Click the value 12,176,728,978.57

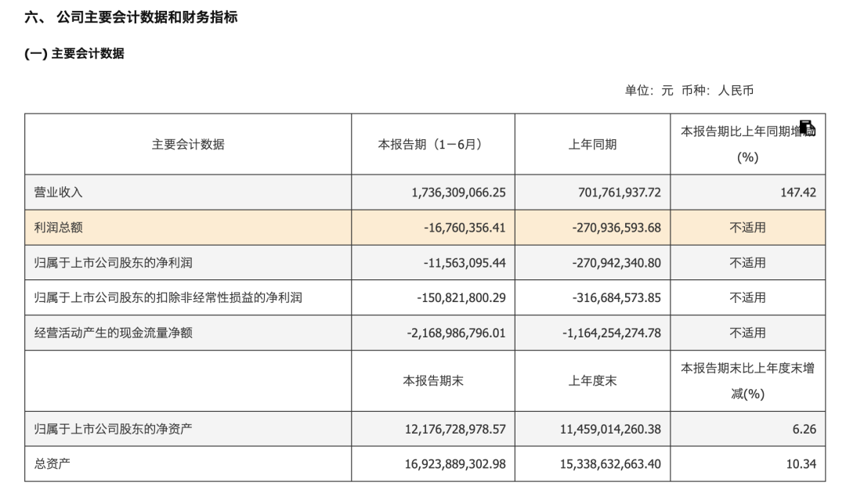pos(455,429)
